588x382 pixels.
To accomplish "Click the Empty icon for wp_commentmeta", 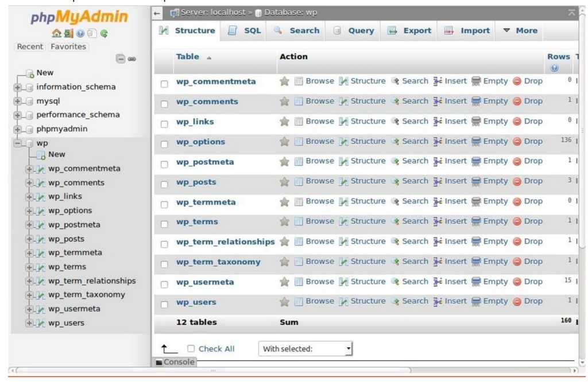I will (x=476, y=81).
